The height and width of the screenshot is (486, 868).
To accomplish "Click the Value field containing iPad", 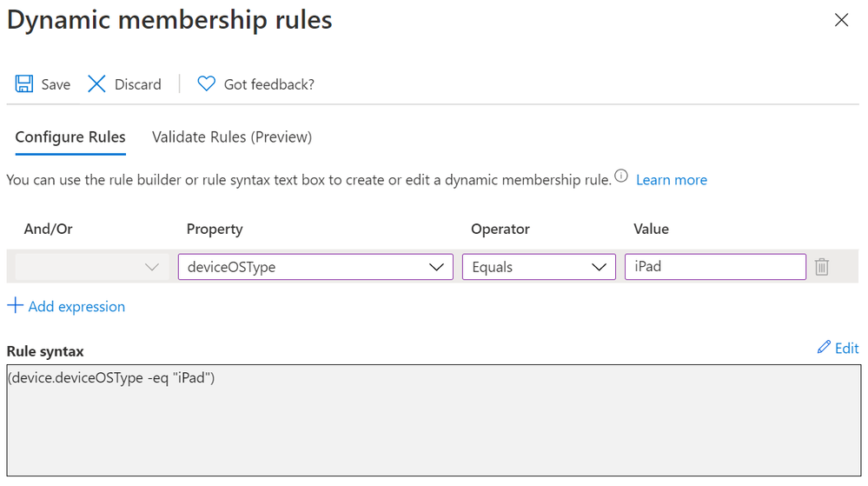I will pyautogui.click(x=714, y=267).
